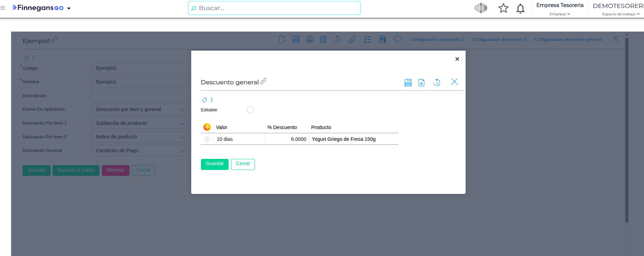Select the '10 dias' Valor cell
Viewport: 644px width, 256px height.
239,139
